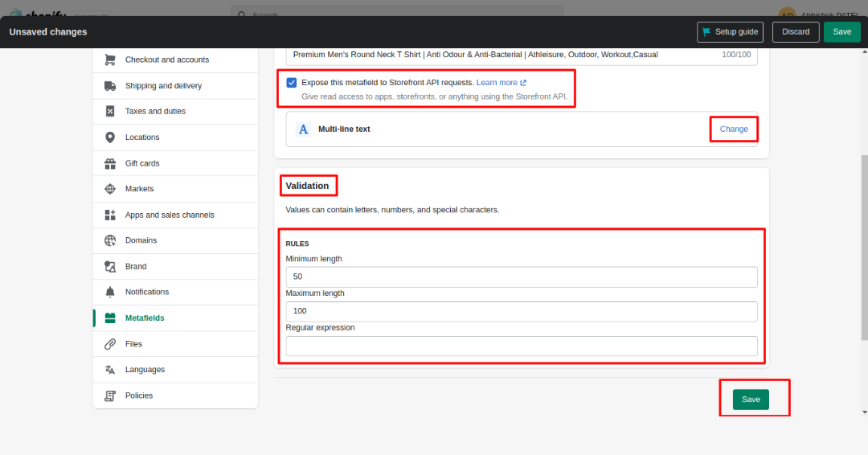Click the Markets globe icon
The height and width of the screenshot is (455, 868).
coord(110,189)
